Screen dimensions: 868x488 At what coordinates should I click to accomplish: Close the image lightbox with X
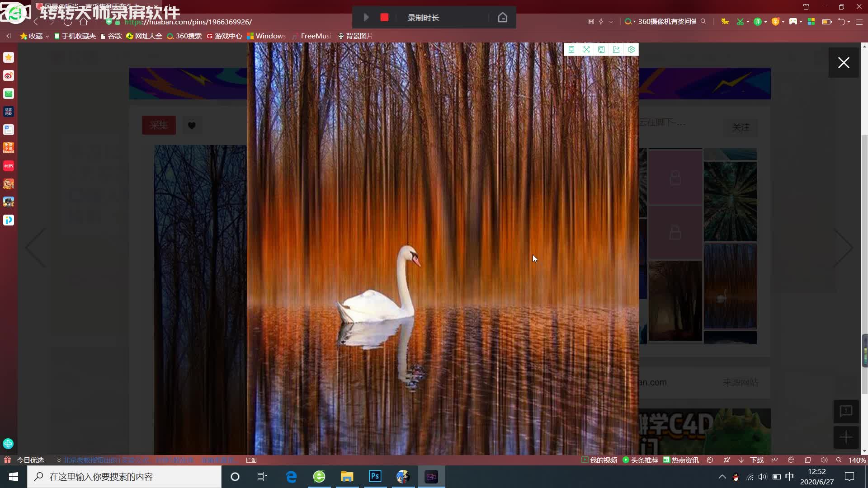[843, 63]
